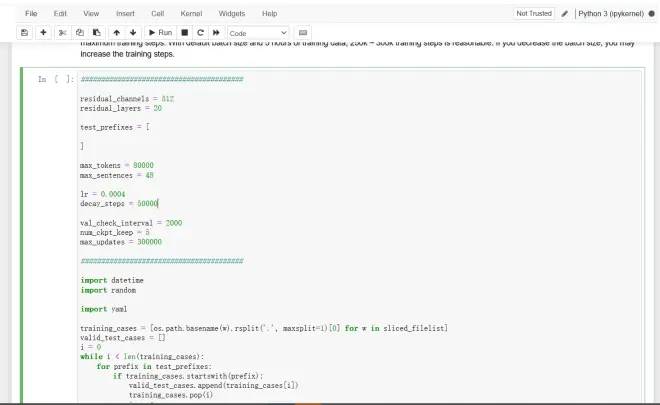Screen dimensions: 660x405
Task: Click the training_cases list comprehension line
Action: [x=264, y=328]
